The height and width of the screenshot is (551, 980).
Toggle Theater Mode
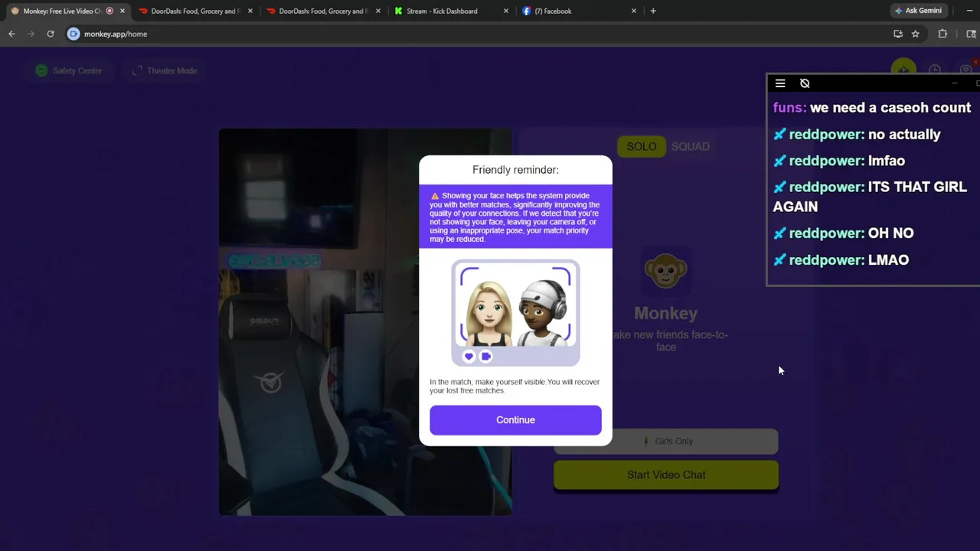coord(165,70)
